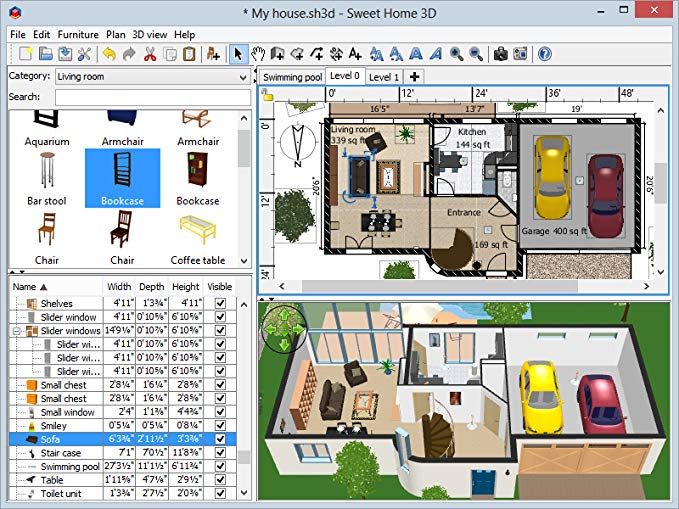Click the Zoom in magnifier icon
Image resolution: width=679 pixels, height=509 pixels.
[456, 54]
